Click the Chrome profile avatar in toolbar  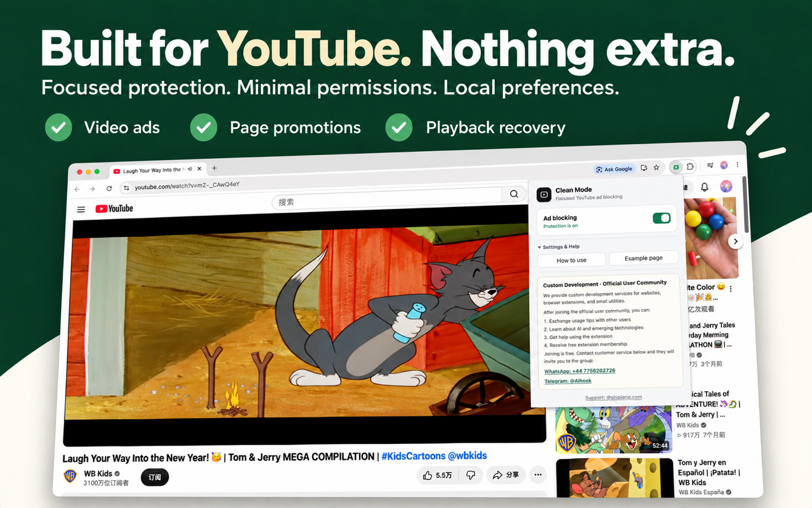pos(724,165)
